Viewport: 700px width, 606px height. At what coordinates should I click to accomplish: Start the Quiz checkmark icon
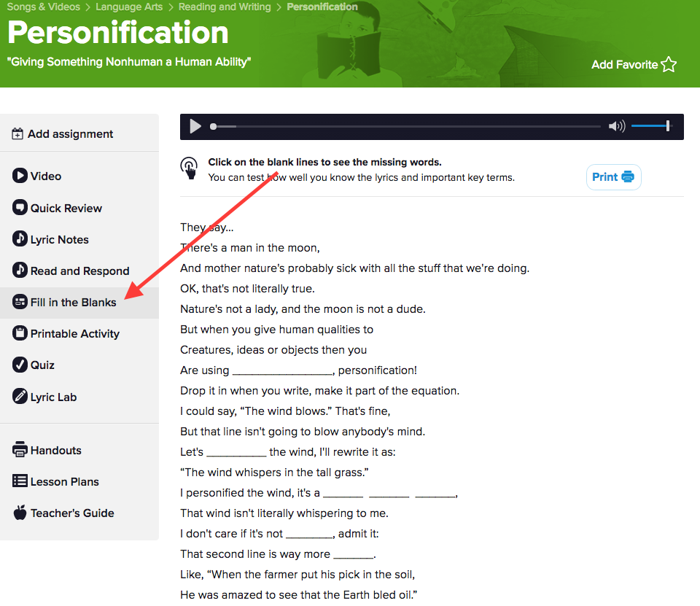pyautogui.click(x=20, y=365)
